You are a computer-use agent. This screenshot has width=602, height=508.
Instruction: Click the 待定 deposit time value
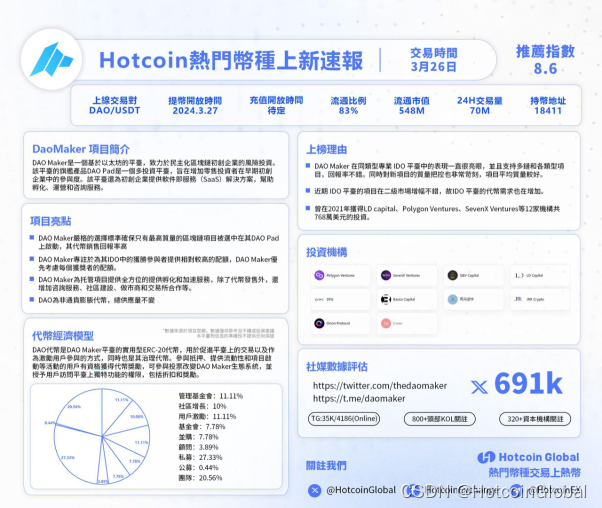point(276,111)
